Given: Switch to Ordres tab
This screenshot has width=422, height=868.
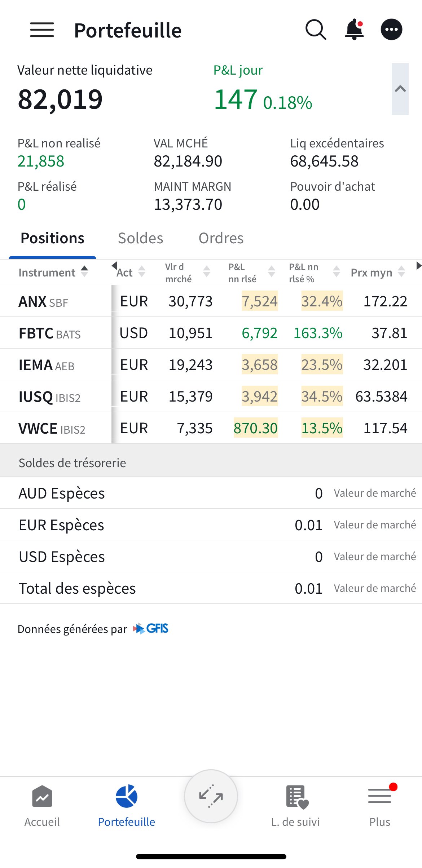Looking at the screenshot, I should tap(221, 238).
